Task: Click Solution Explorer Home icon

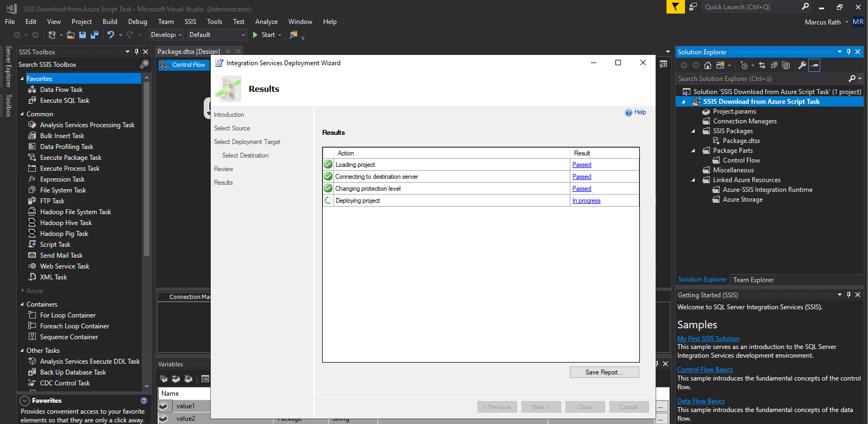Action: [707, 65]
